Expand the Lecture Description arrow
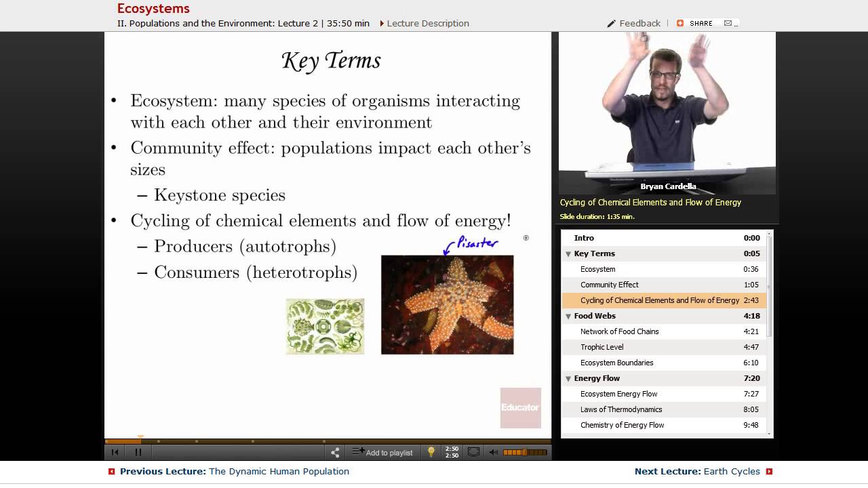Viewport: 868px width, 488px height. [x=382, y=23]
